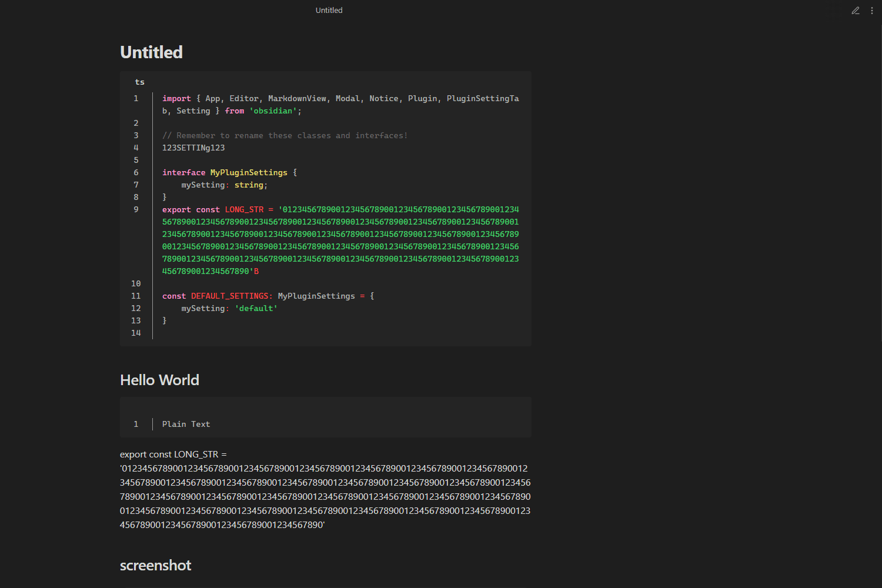Viewport: 882px width, 588px height.
Task: Click line number 14 in the gutter
Action: coord(136,333)
